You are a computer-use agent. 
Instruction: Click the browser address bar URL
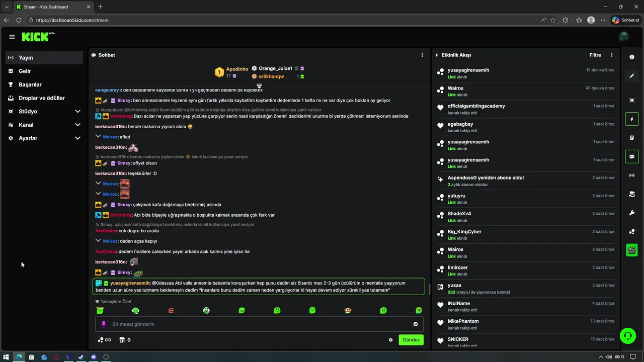(x=72, y=20)
